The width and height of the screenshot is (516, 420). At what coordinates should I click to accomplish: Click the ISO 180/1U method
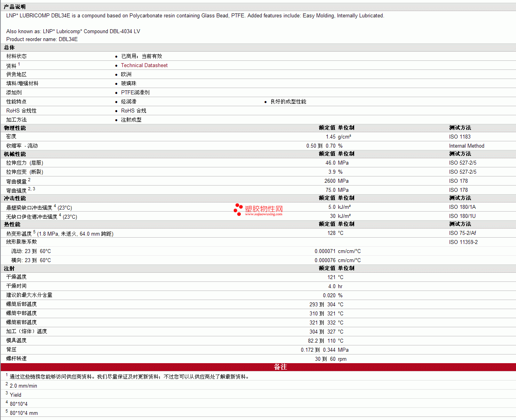pyautogui.click(x=462, y=216)
